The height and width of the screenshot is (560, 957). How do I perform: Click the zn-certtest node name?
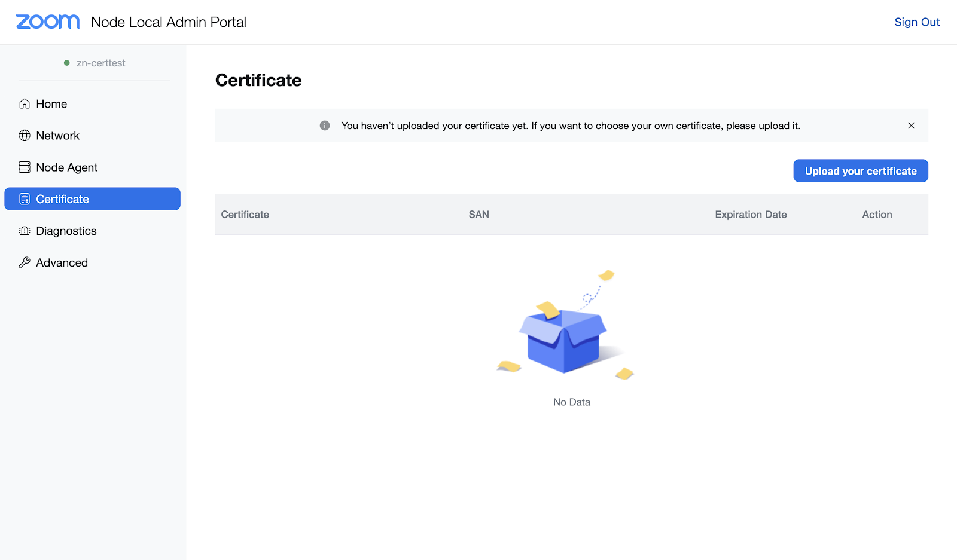tap(100, 63)
